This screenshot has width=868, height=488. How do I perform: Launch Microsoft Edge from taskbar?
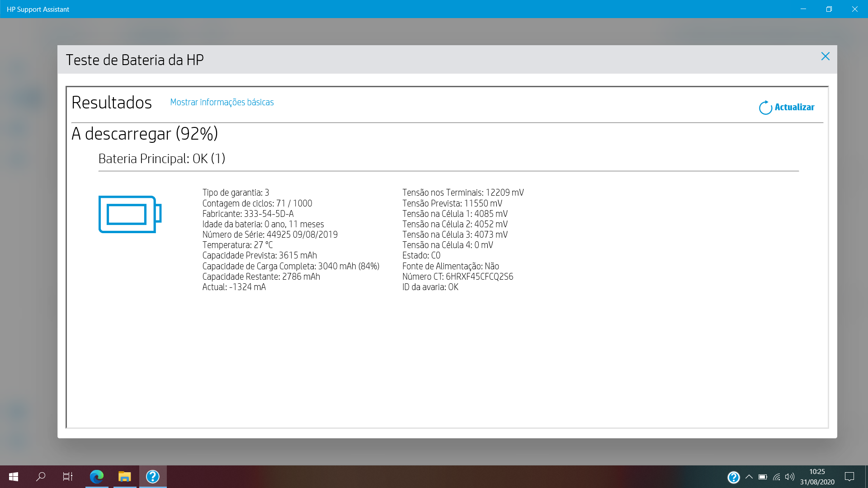point(97,477)
